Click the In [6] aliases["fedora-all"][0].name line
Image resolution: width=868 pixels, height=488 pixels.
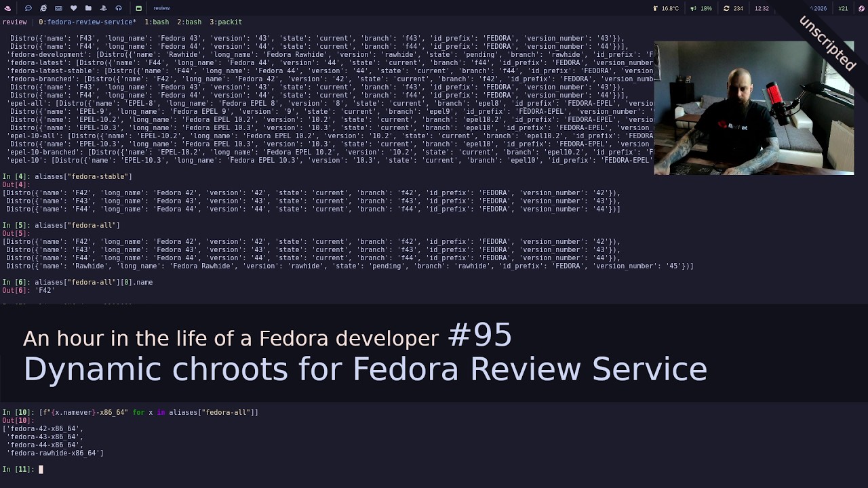point(77,282)
